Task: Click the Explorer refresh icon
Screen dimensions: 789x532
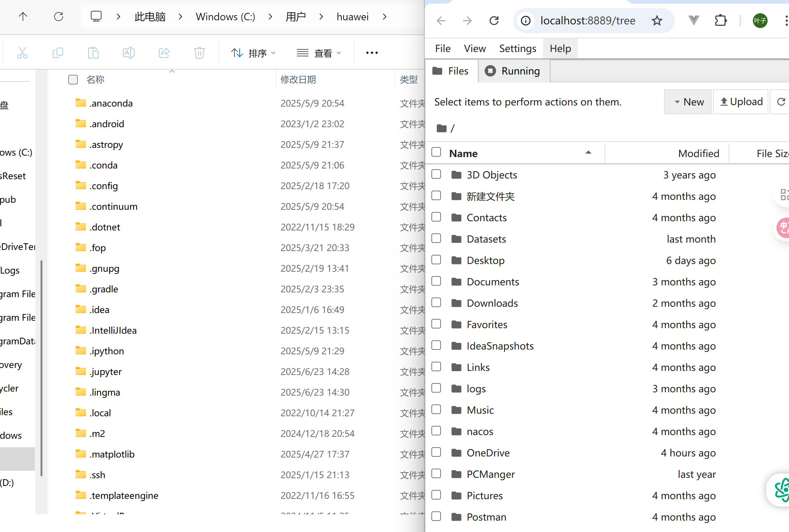Action: click(x=59, y=17)
